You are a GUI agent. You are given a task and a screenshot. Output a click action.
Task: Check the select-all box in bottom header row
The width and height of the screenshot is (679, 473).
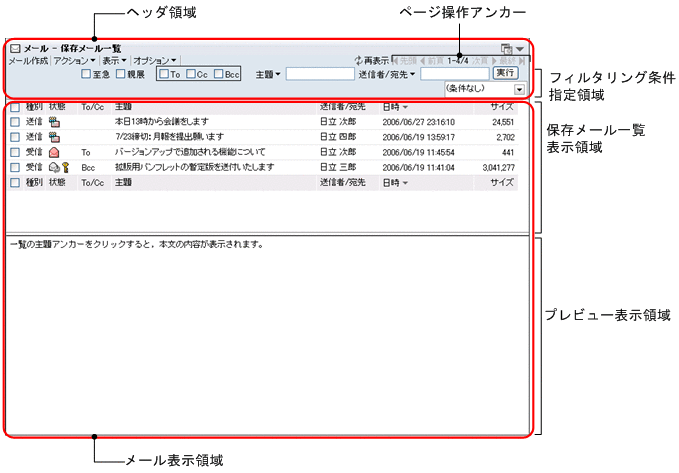pos(15,183)
